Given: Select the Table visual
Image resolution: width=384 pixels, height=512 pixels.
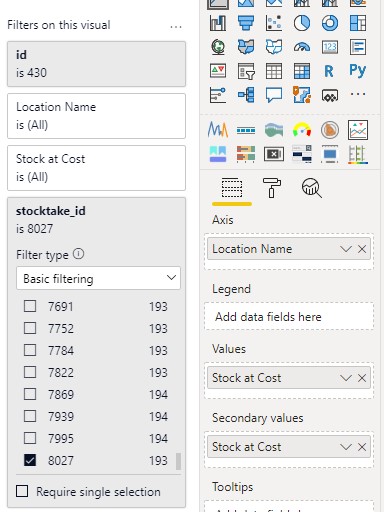Looking at the screenshot, I should tap(274, 71).
